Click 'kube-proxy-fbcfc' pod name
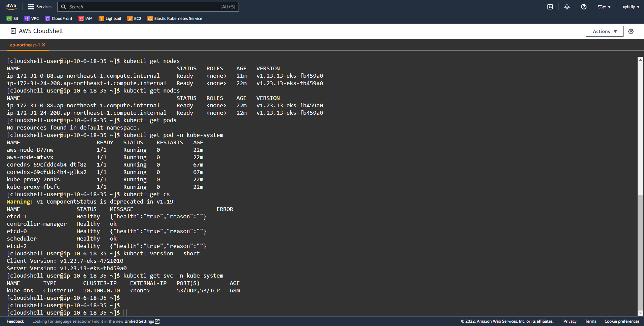Image resolution: width=644 pixels, height=326 pixels. click(33, 187)
